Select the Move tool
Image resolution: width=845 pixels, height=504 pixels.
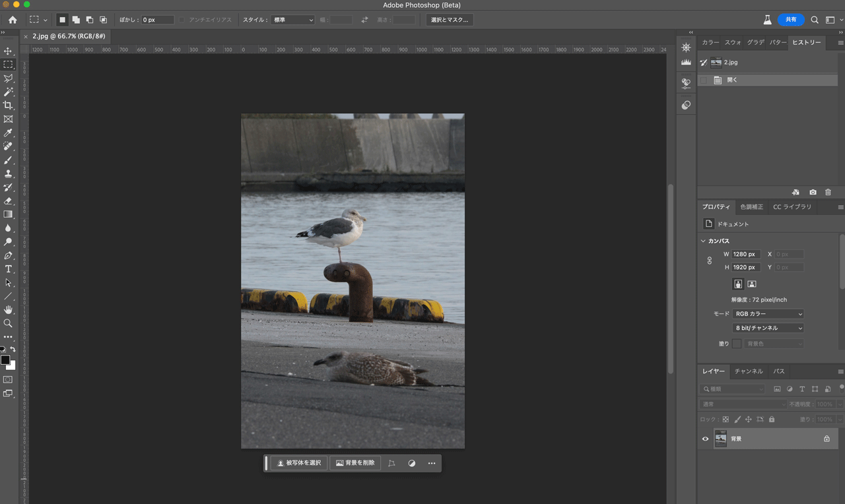tap(8, 51)
